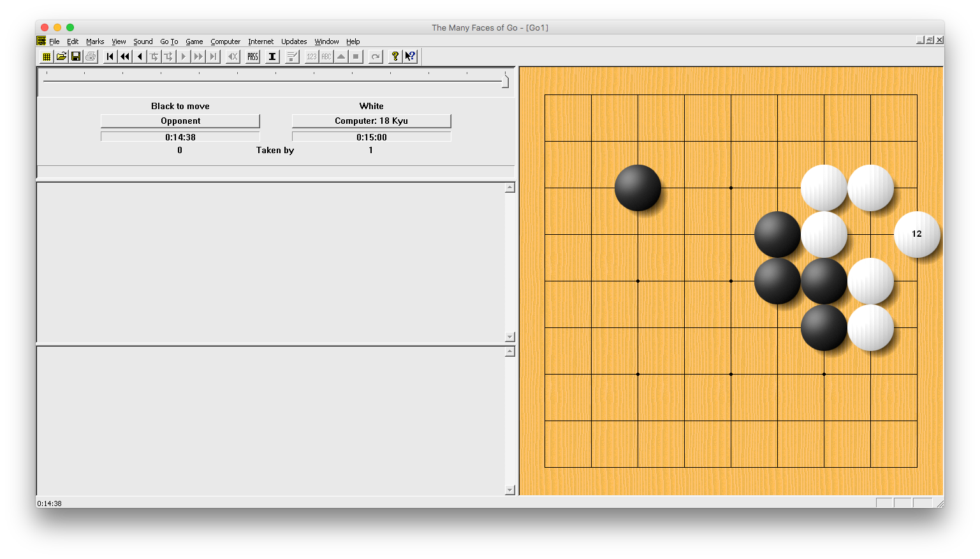Jump to first move with rewind icon
The height and width of the screenshot is (559, 980).
[109, 56]
